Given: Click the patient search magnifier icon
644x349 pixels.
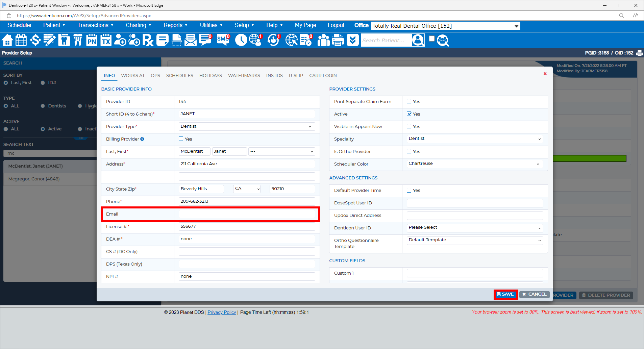Looking at the screenshot, I should [x=418, y=40].
